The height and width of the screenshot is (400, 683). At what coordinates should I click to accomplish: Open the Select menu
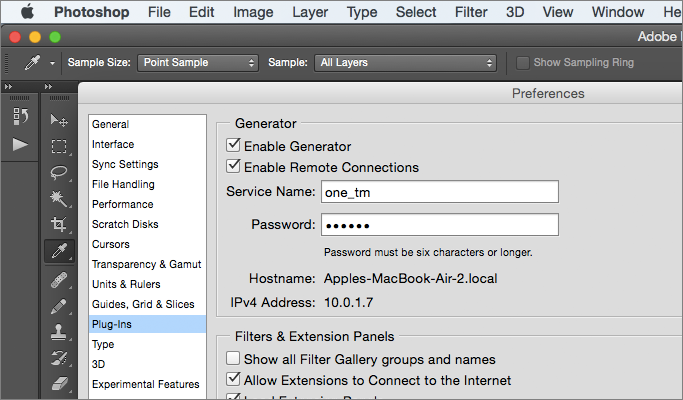[x=416, y=12]
